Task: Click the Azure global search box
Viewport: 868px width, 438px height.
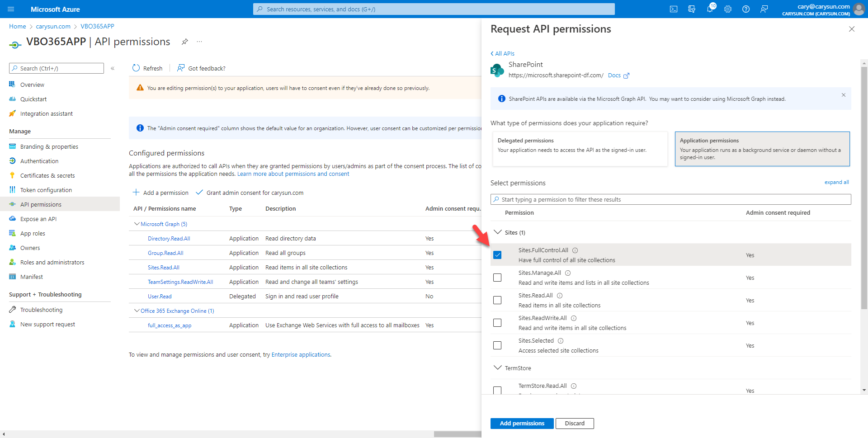Action: (434, 9)
